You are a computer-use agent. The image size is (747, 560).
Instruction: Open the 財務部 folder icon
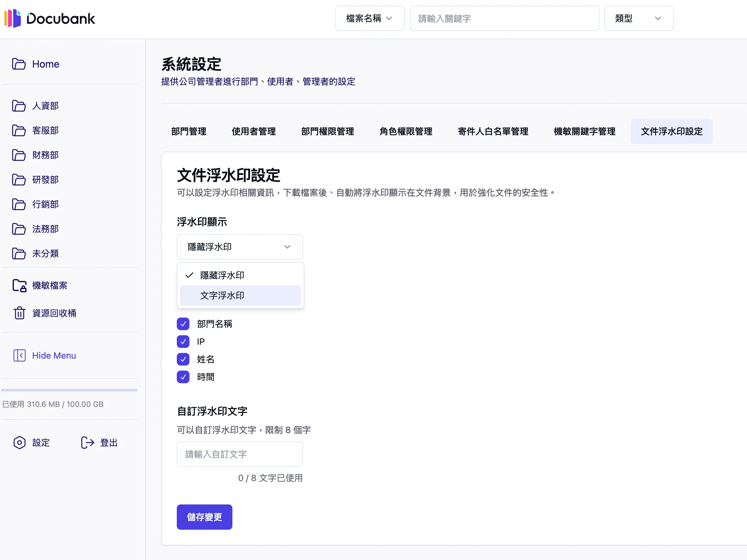pos(19,155)
